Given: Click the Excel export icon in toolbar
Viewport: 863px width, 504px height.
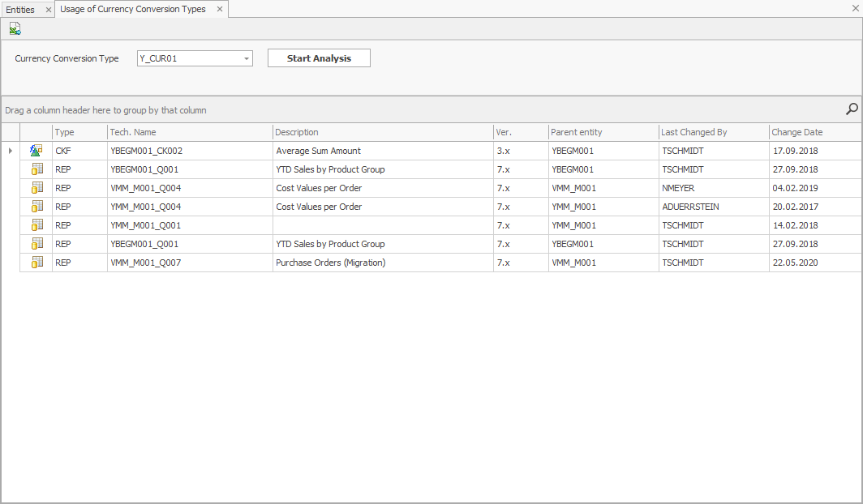Looking at the screenshot, I should click(x=15, y=29).
